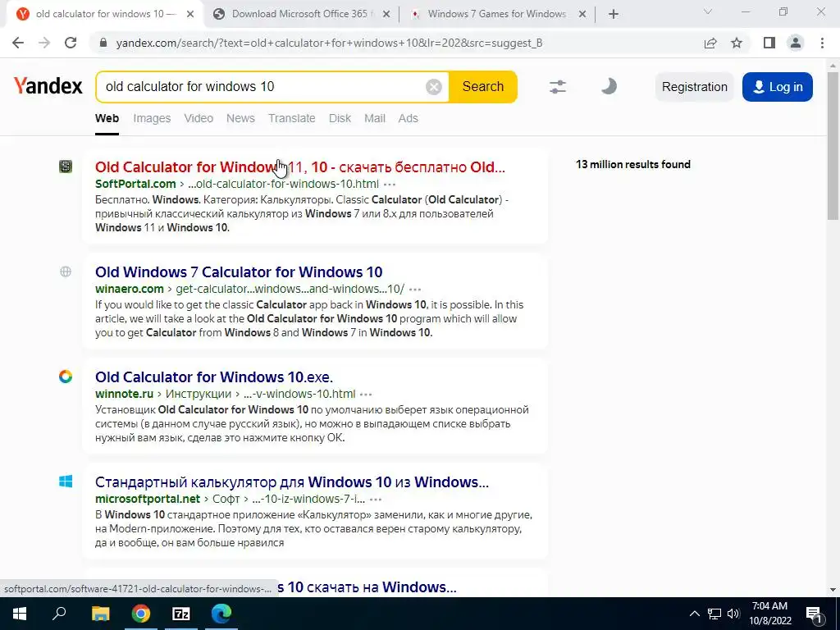Close the Windows 7 Games tab
Image resolution: width=840 pixels, height=630 pixels.
tap(582, 14)
